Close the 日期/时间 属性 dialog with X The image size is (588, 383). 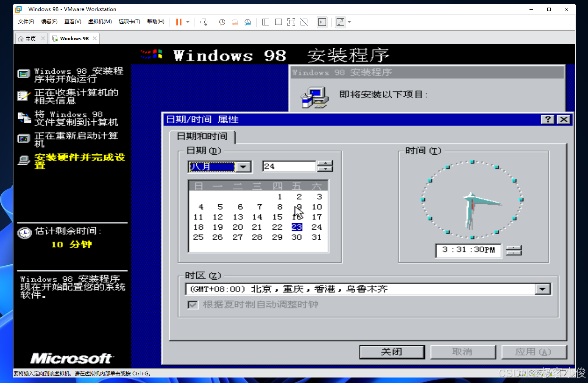(x=563, y=119)
